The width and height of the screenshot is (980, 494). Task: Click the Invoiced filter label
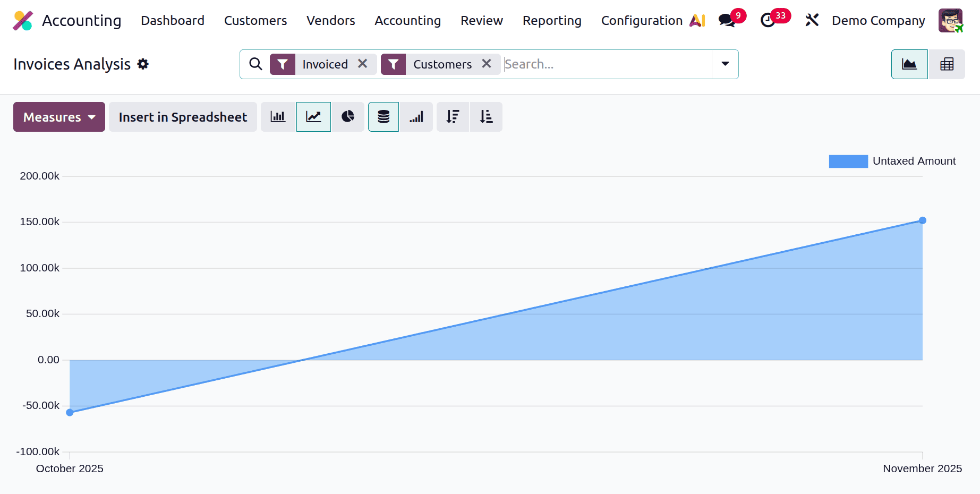click(x=325, y=64)
